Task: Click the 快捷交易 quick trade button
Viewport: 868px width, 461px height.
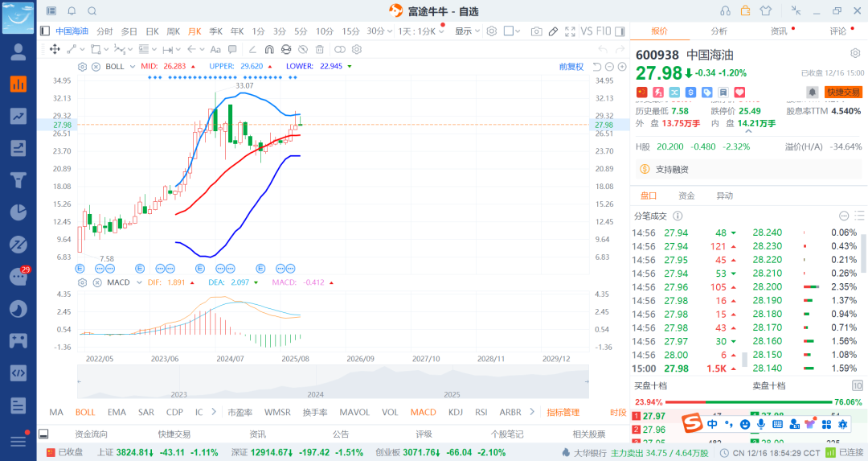Action: coord(843,92)
